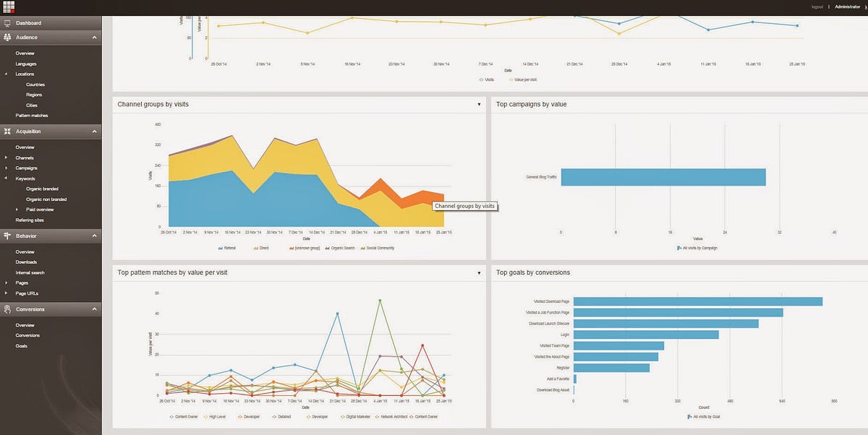
Task: Select the Dashboard monitor icon in the sidebar
Action: (x=7, y=22)
